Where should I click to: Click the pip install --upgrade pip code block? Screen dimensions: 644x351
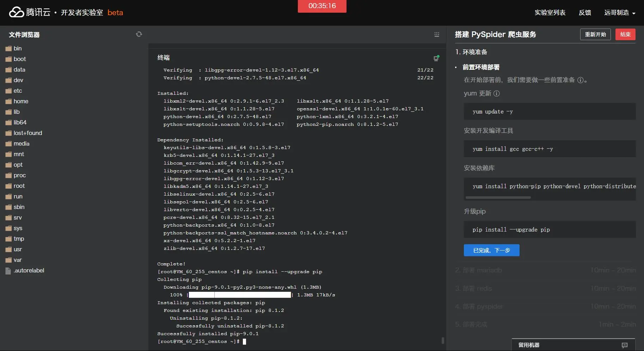point(549,230)
